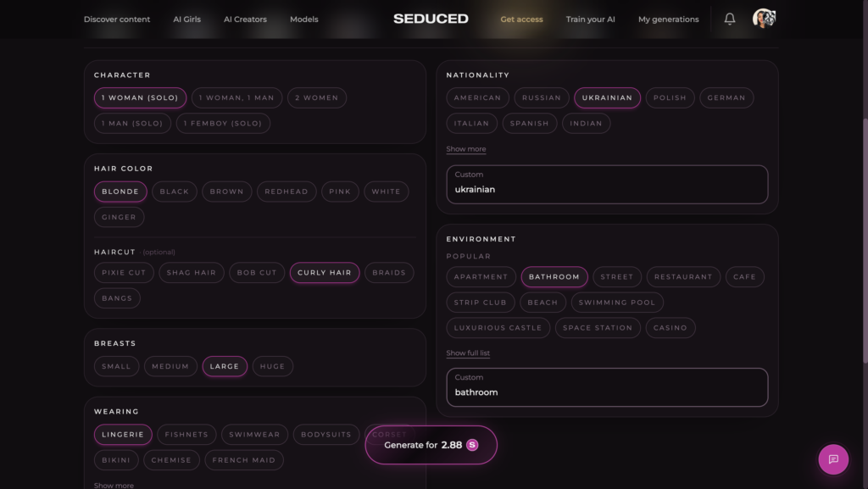This screenshot has height=489, width=868.
Task: Show more nationality options
Action: (x=466, y=149)
